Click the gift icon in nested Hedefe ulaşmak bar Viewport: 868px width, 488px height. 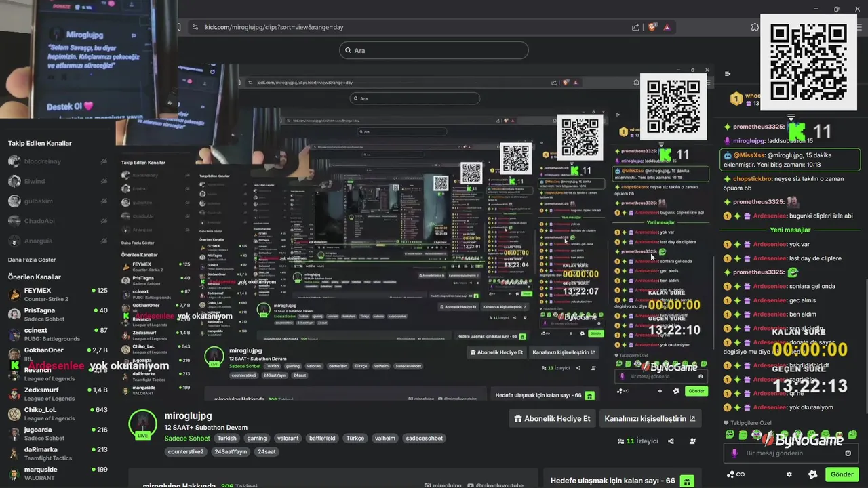click(589, 395)
